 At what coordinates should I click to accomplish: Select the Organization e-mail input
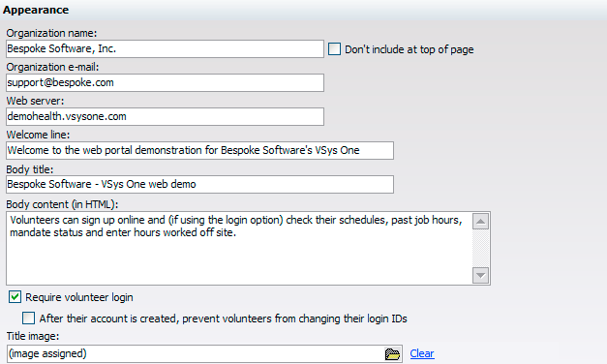[x=165, y=82]
